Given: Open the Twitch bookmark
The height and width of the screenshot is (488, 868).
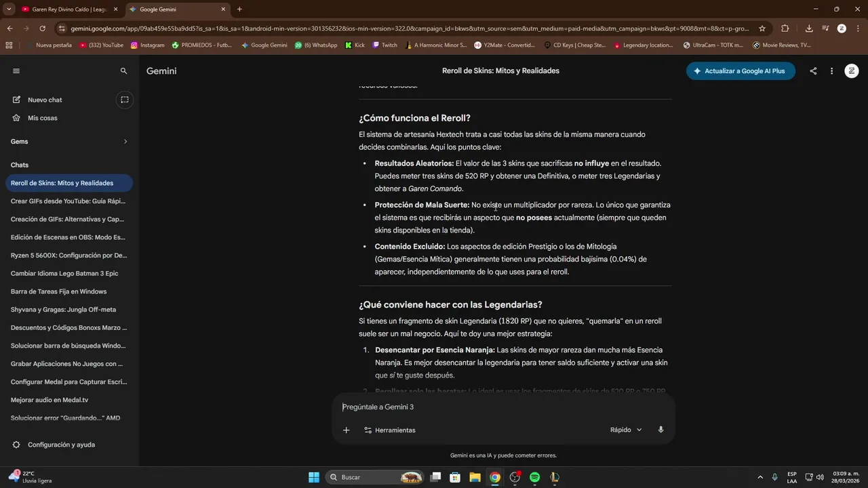Looking at the screenshot, I should [x=385, y=45].
